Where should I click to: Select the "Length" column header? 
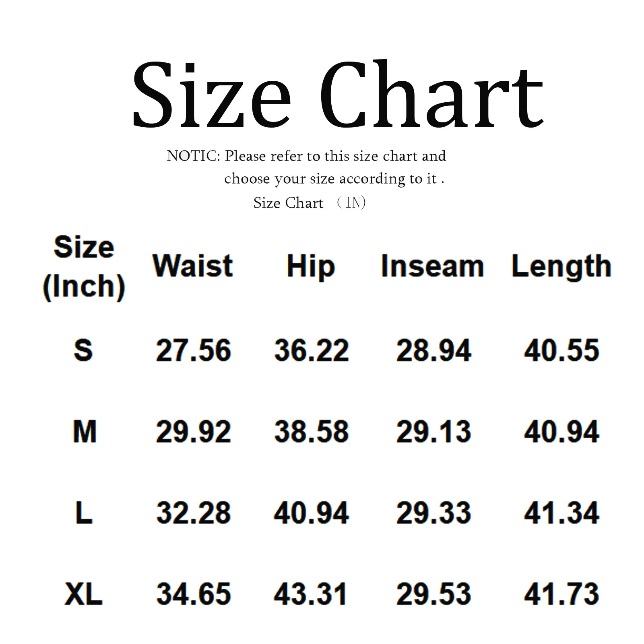pos(561,267)
